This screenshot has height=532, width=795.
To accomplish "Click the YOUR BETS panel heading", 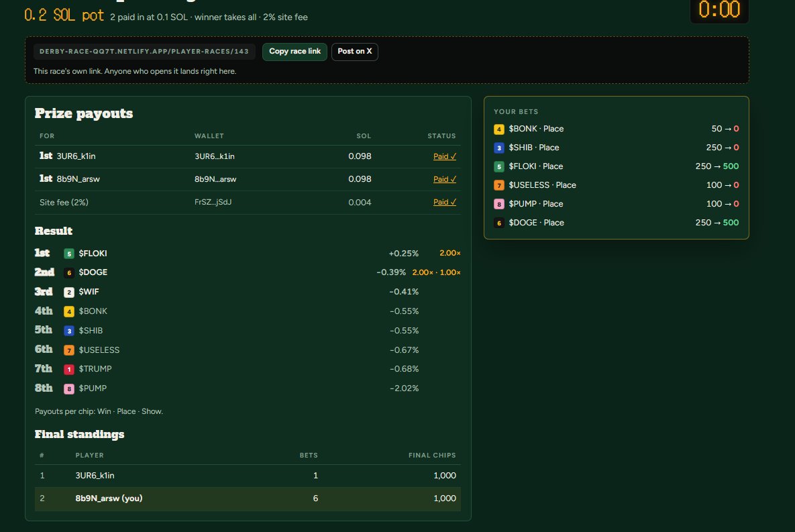I will (x=516, y=111).
